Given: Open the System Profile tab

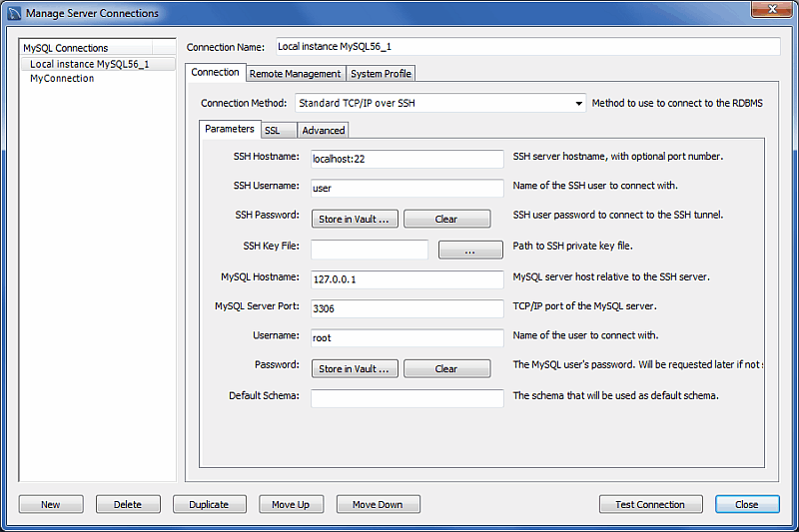Looking at the screenshot, I should pyautogui.click(x=381, y=74).
